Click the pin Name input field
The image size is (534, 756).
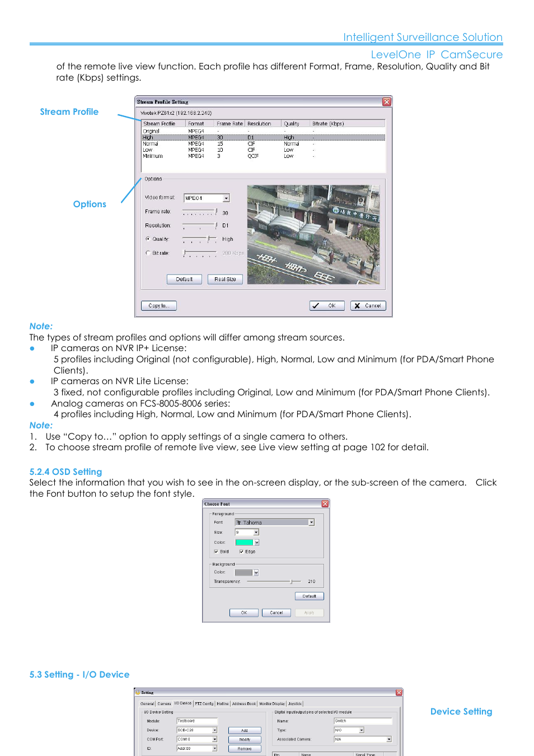coord(363,721)
